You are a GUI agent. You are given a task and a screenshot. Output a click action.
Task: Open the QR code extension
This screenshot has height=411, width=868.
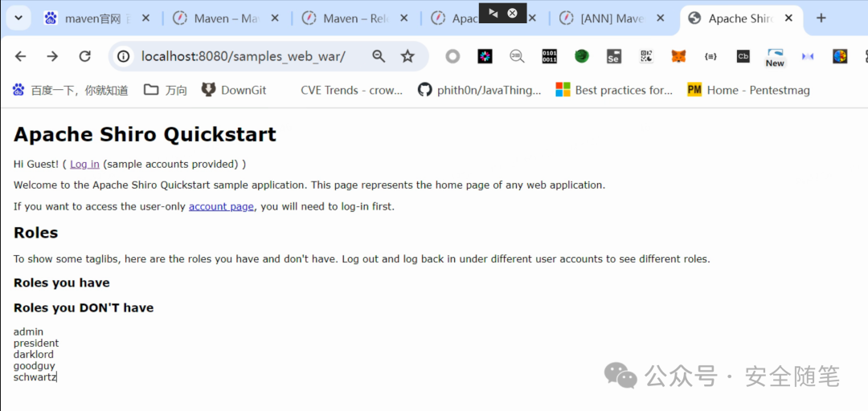click(646, 56)
